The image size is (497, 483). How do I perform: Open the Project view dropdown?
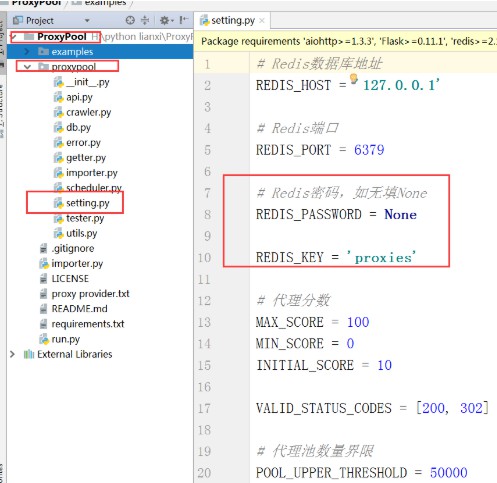pos(87,21)
